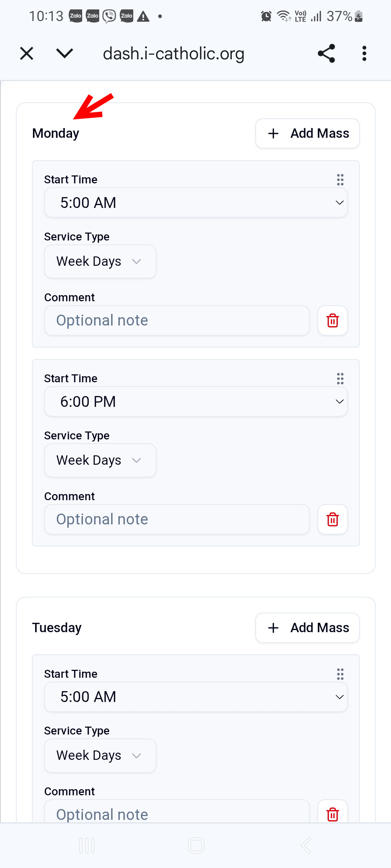Click the Comment field for Monday's 6:00 PM mass

pos(177,519)
